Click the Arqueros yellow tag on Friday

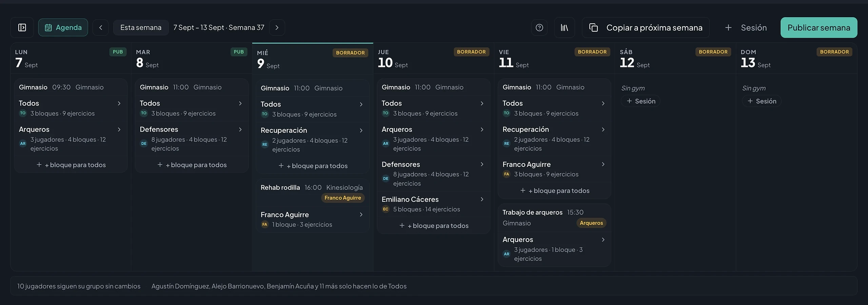(591, 223)
